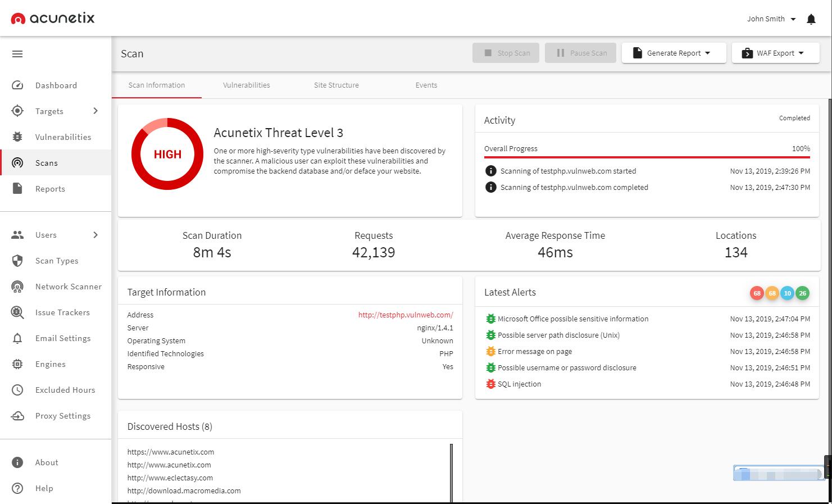The width and height of the screenshot is (832, 504).
Task: Select host http://www.eclectasy.com
Action: pyautogui.click(x=170, y=478)
